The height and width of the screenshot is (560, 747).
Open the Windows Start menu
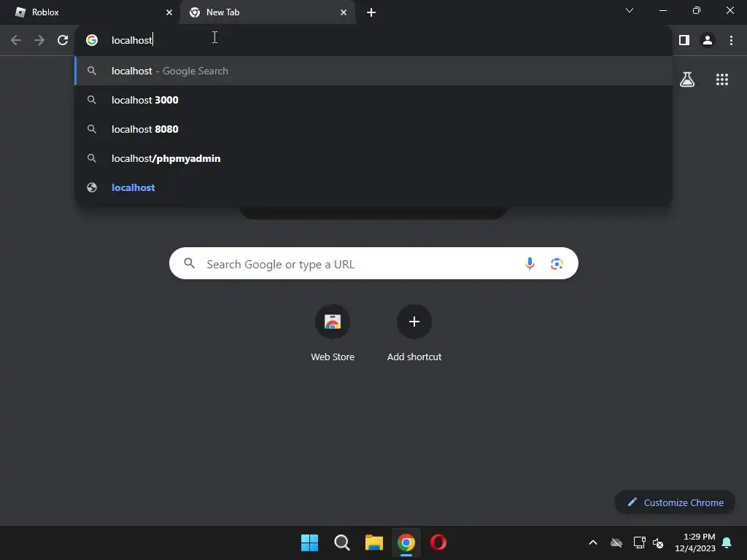(x=309, y=542)
